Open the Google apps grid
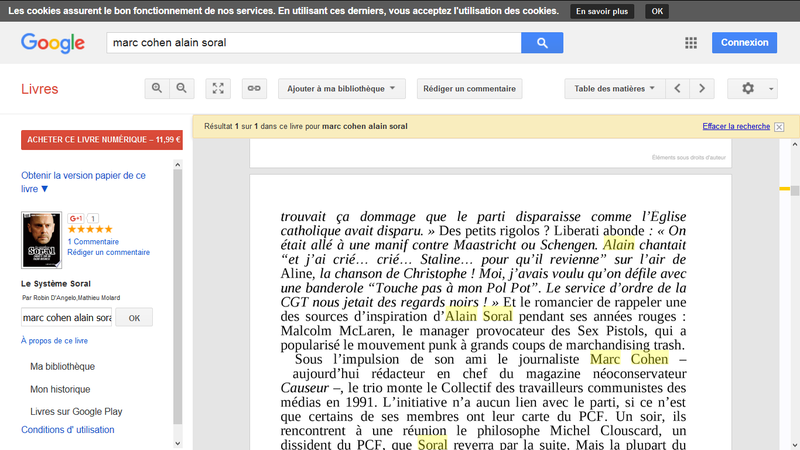Screen dimensions: 800x450 691,43
